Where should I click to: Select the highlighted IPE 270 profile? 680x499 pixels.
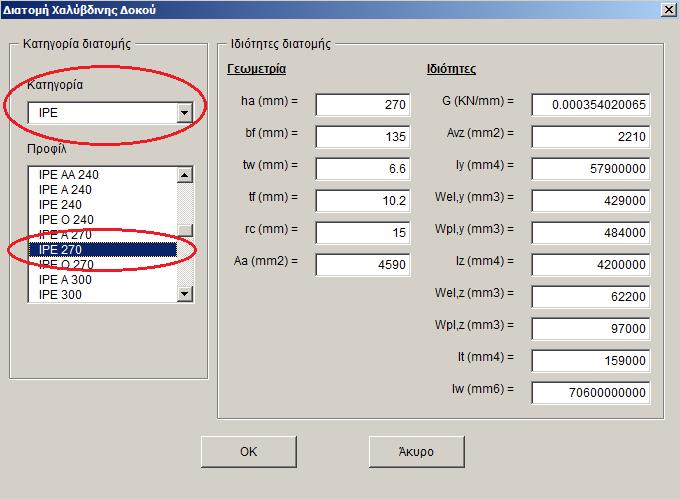point(103,250)
